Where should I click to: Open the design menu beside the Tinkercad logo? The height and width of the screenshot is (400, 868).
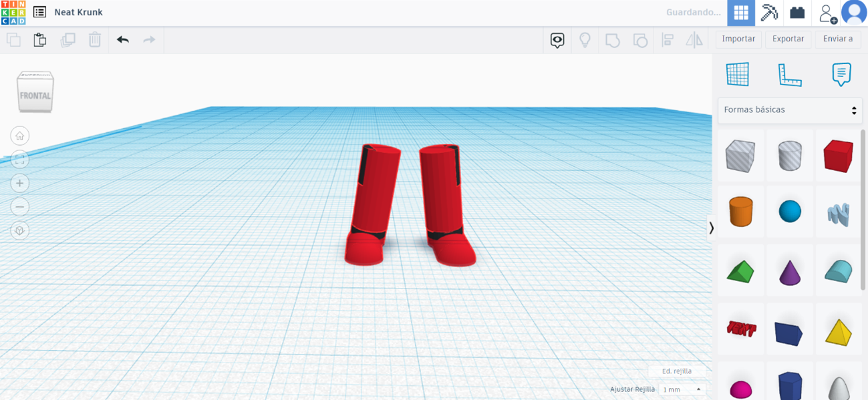click(x=39, y=11)
